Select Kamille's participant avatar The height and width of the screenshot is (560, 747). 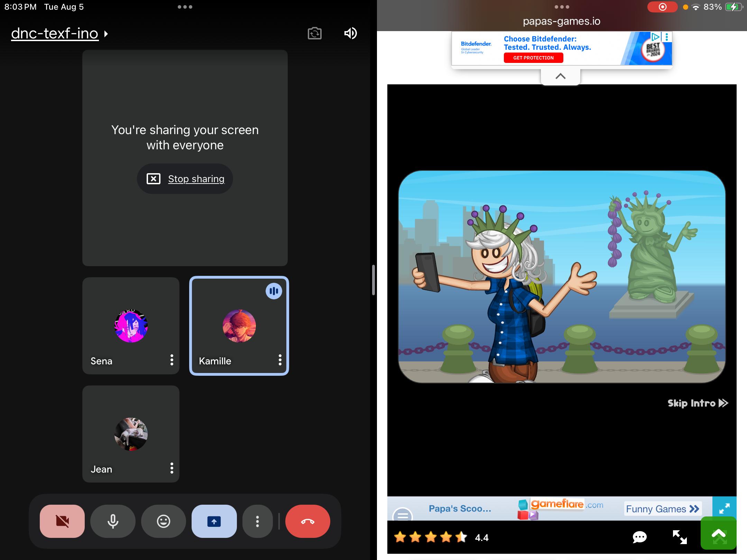(239, 326)
